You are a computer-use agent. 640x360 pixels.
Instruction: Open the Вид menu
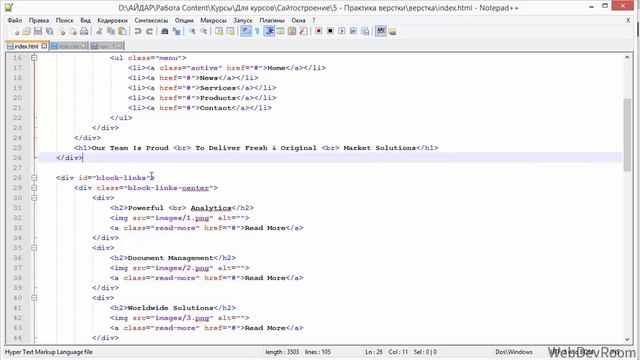click(85, 20)
